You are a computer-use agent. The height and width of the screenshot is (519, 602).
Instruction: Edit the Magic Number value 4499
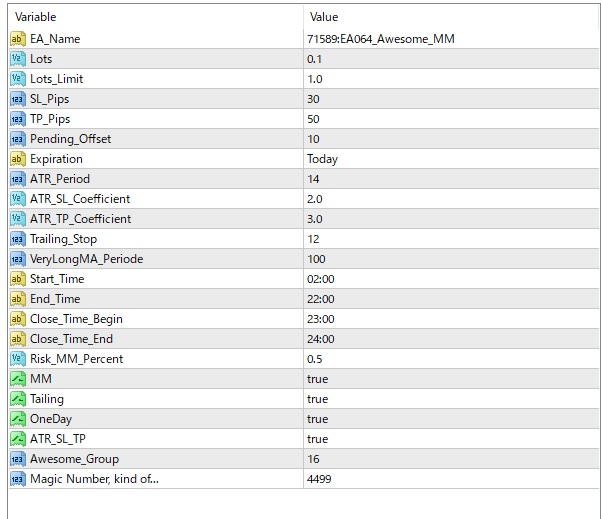320,479
